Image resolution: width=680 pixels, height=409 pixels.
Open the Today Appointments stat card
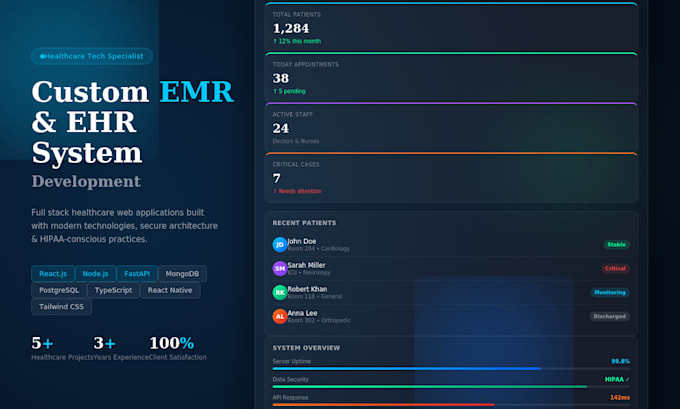tap(451, 77)
